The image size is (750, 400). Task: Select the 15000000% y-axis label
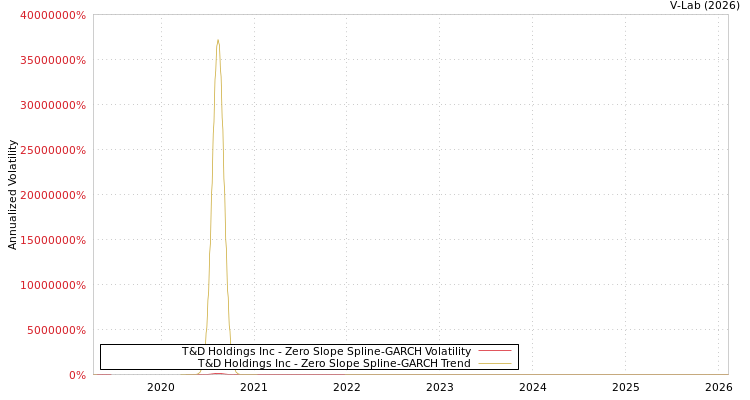pos(53,240)
